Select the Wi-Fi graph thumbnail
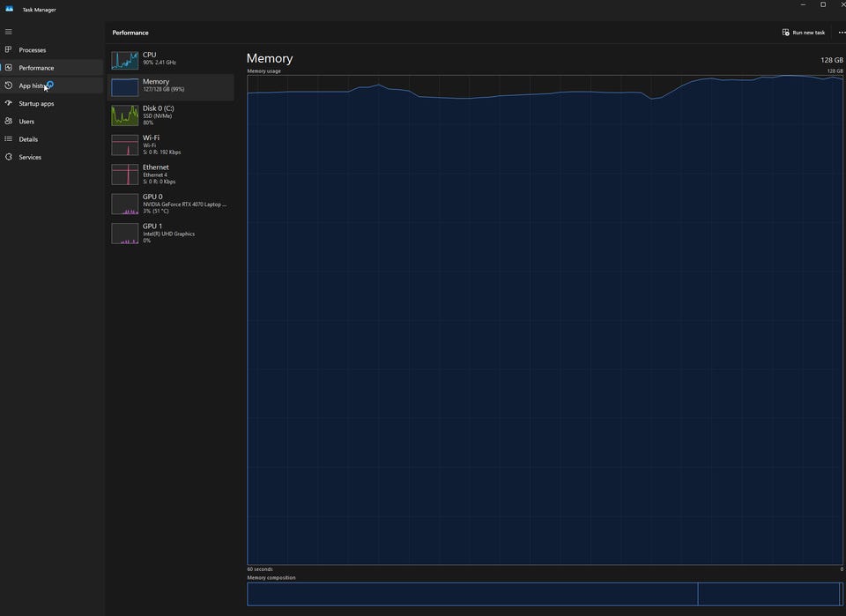Image resolution: width=846 pixels, height=616 pixels. click(124, 145)
